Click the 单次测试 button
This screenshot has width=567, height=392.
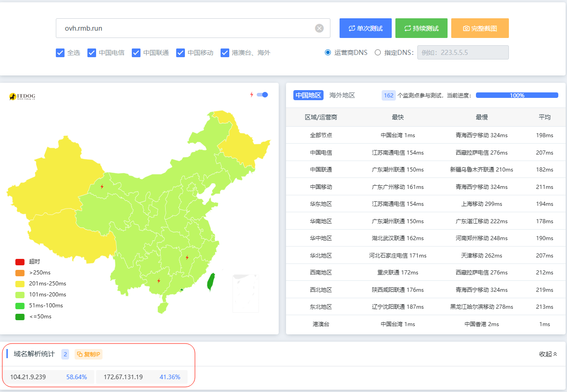tap(365, 28)
